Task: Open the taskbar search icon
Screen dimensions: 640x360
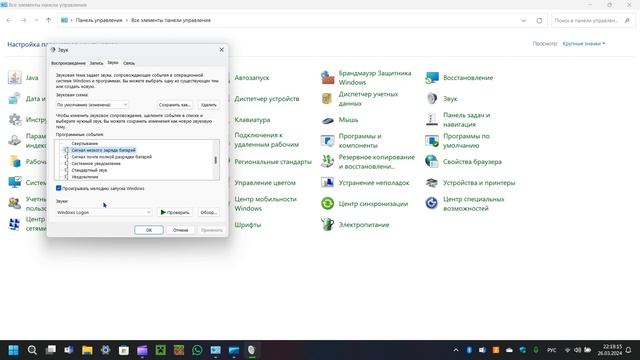Action: tap(32, 350)
